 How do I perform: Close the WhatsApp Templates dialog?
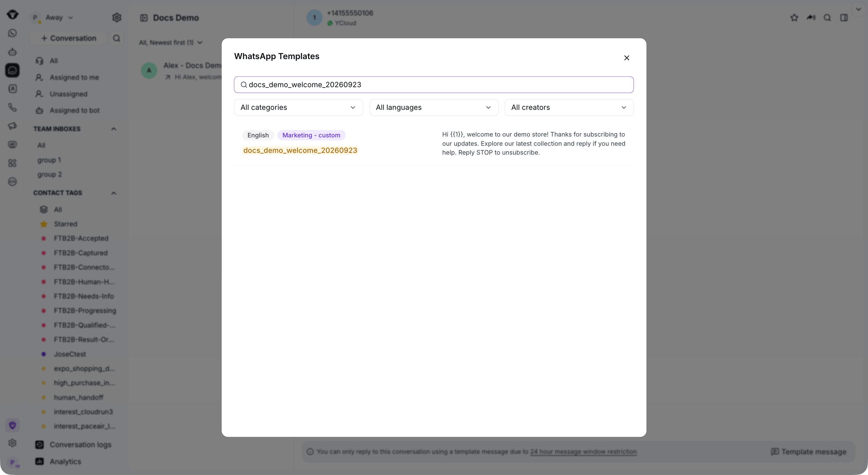coord(626,58)
